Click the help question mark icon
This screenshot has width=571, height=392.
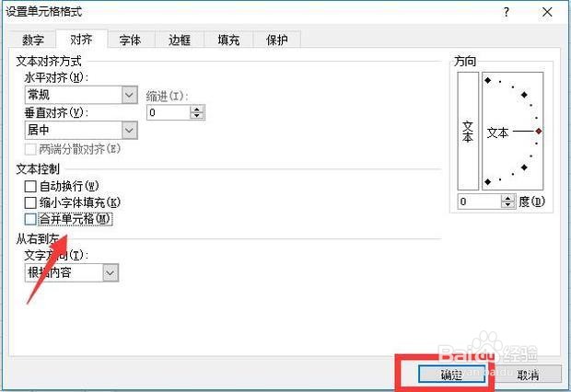507,12
